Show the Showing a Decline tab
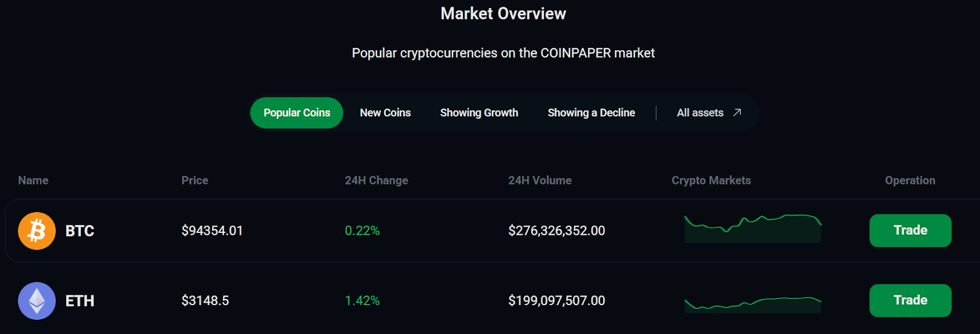Screen dimensions: 980x334 (591, 113)
